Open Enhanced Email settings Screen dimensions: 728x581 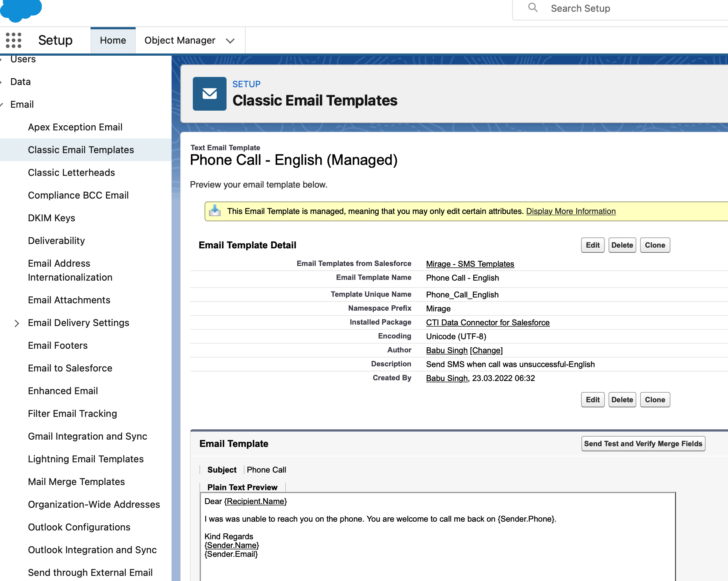(x=63, y=391)
